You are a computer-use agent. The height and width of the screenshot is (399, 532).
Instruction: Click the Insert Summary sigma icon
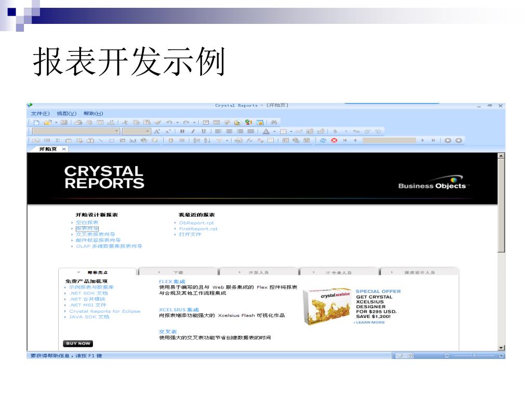58,140
